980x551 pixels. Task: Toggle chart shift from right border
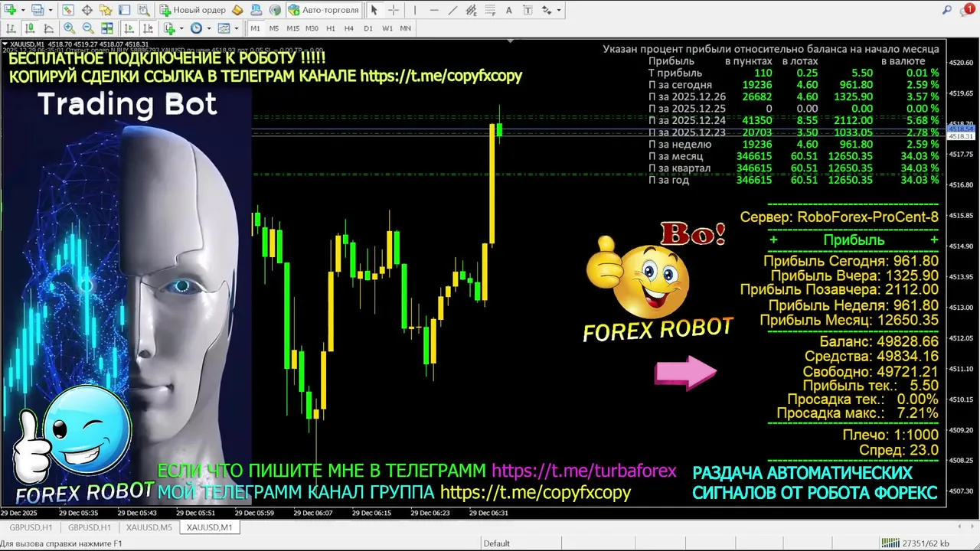[x=148, y=28]
